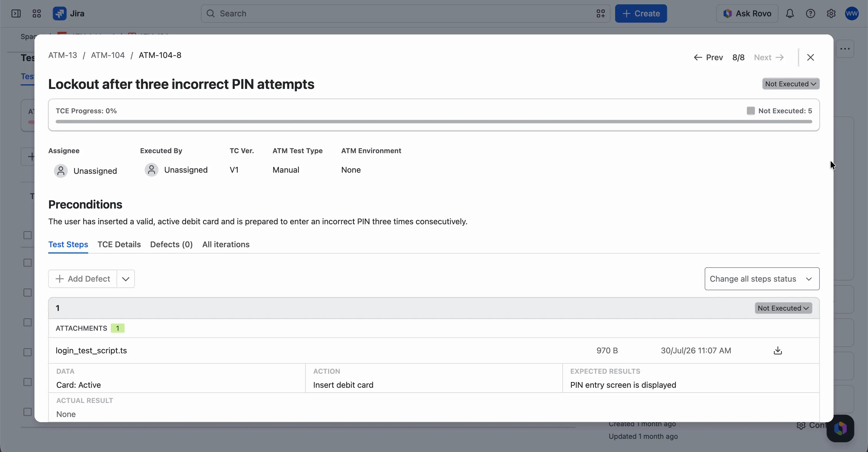Click PIN entry screen is displayed text

tap(623, 385)
